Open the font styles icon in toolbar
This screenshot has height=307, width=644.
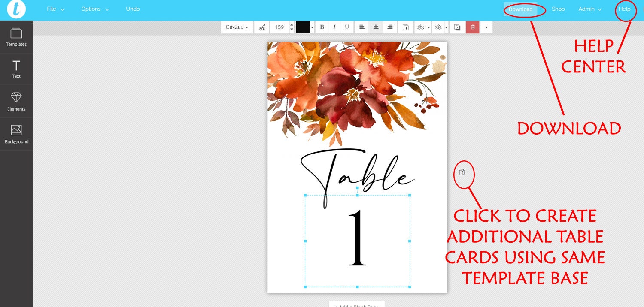click(x=261, y=27)
